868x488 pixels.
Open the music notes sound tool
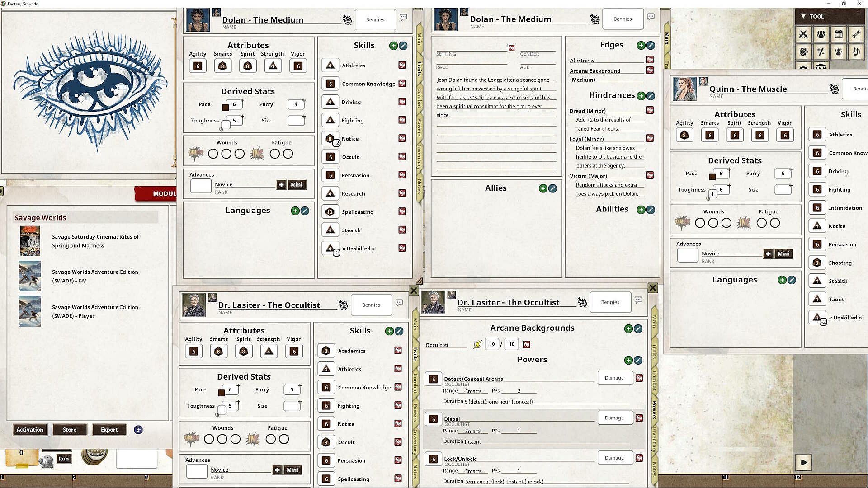pos(856,52)
